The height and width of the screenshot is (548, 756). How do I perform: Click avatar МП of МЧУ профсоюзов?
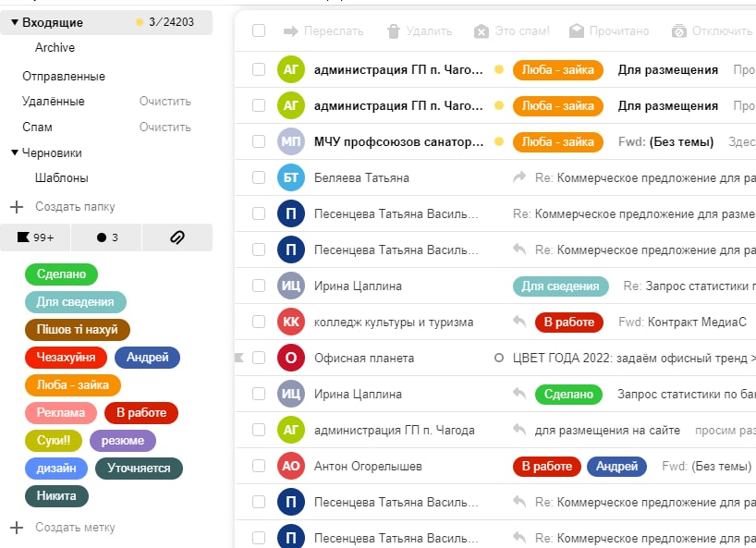pyautogui.click(x=291, y=141)
